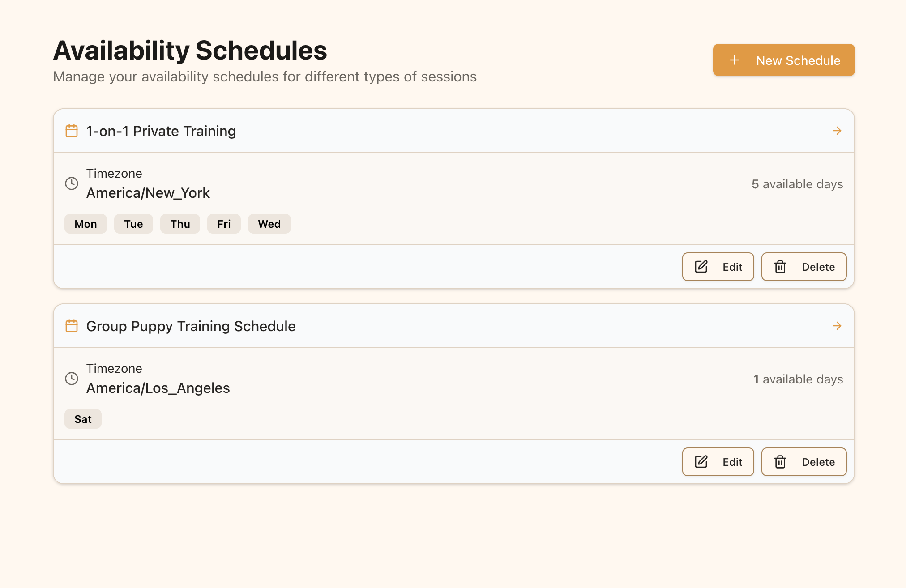The width and height of the screenshot is (906, 588).
Task: Toggle the Wed availability chip
Action: point(269,224)
